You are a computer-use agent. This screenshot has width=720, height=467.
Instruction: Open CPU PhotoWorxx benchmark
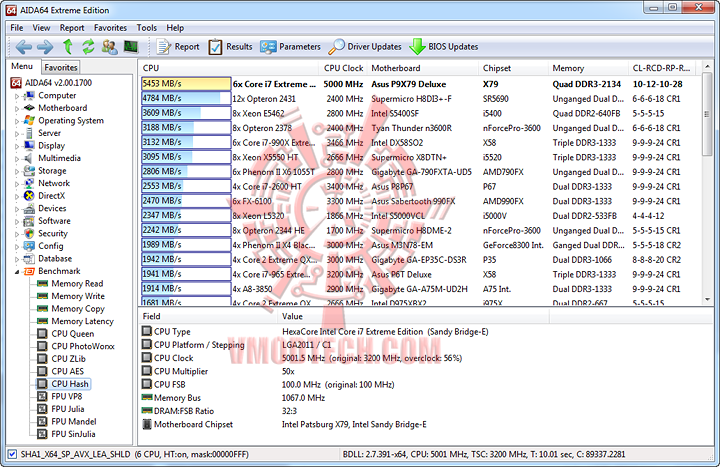pos(83,346)
